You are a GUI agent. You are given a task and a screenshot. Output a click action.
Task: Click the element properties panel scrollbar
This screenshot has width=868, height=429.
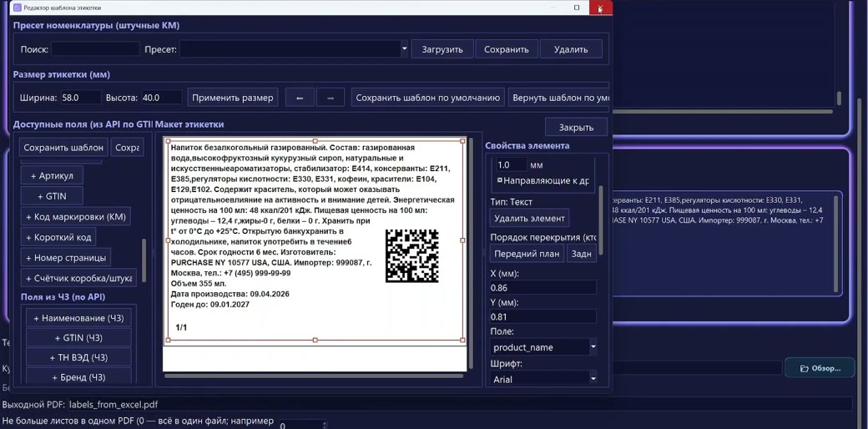(x=602, y=220)
